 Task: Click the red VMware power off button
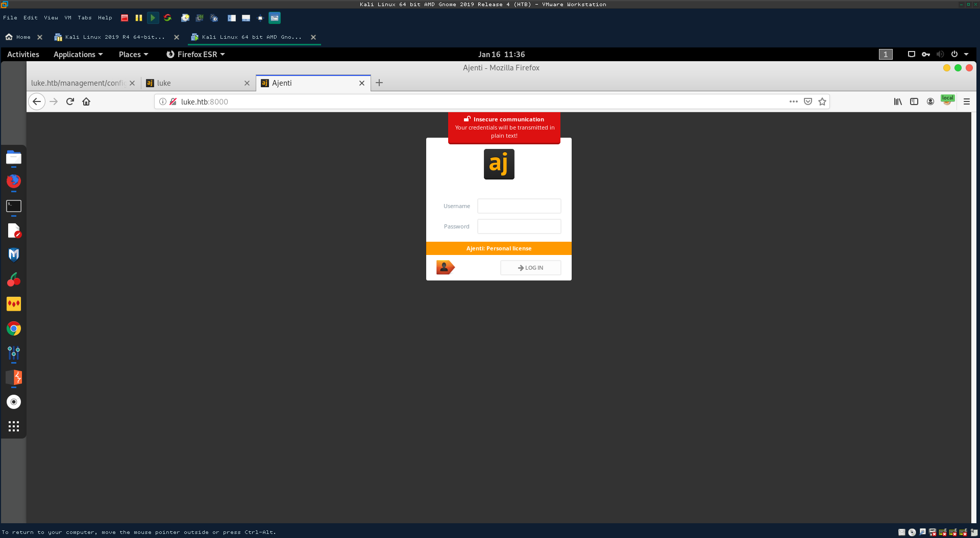tap(125, 18)
